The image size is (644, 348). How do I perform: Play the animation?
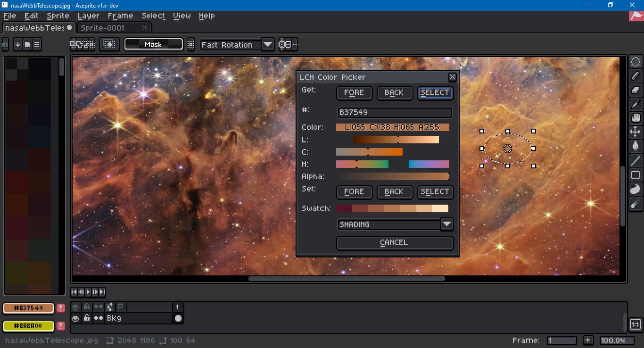(x=88, y=292)
